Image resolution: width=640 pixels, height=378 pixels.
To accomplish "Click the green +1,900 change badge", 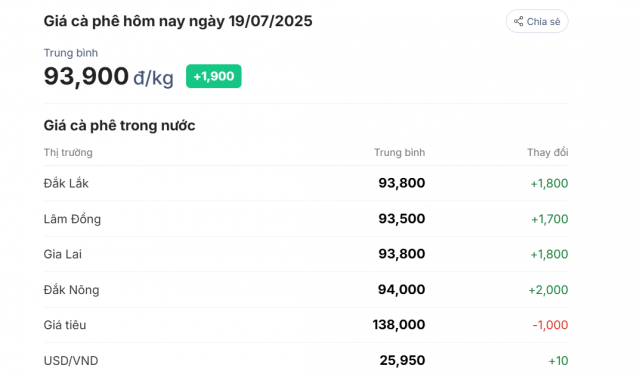I will pos(213,76).
